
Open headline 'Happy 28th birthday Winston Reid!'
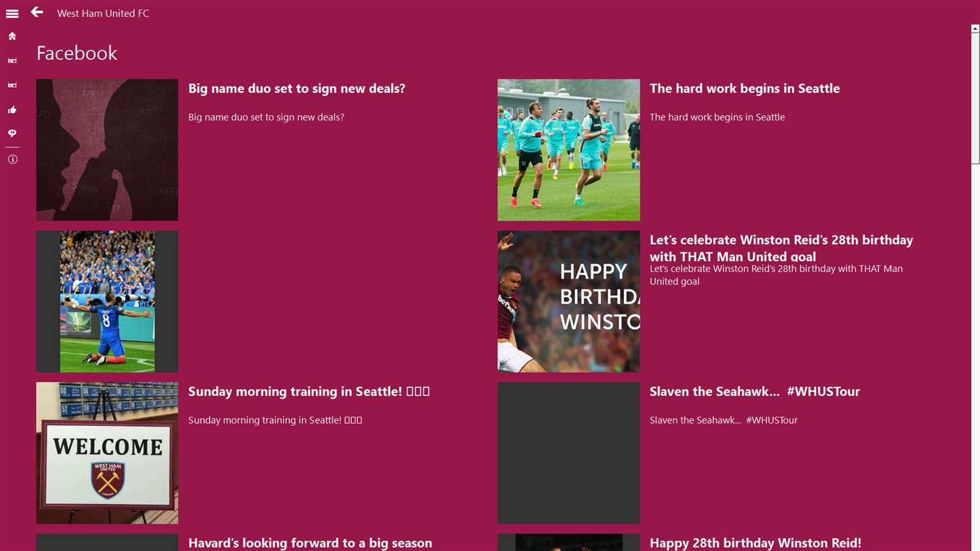(x=755, y=543)
